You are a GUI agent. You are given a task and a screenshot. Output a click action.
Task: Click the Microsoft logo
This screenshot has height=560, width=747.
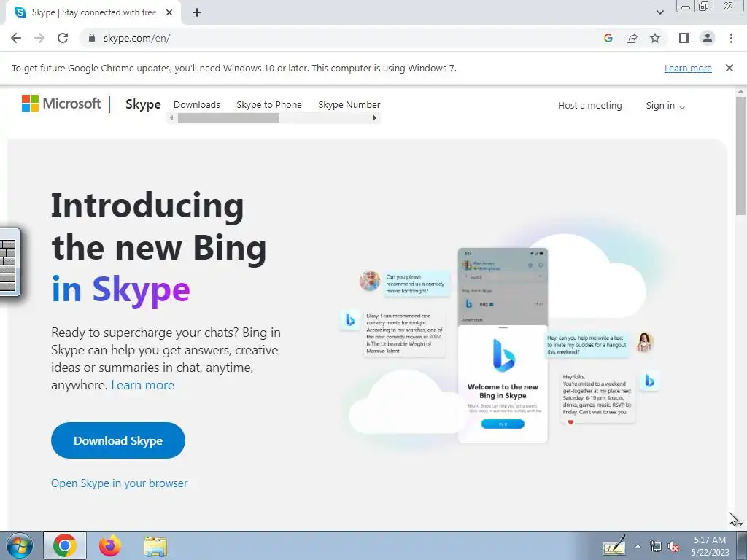(x=61, y=104)
